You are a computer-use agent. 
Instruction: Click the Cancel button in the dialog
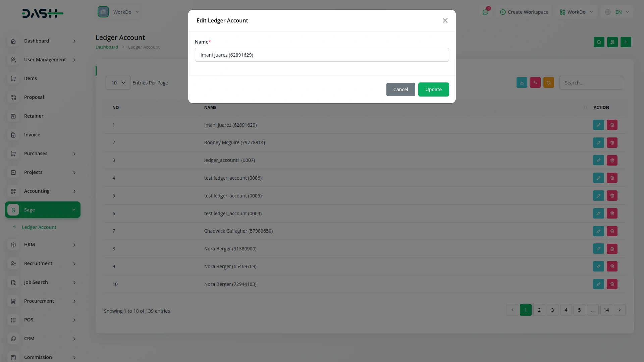click(x=400, y=89)
